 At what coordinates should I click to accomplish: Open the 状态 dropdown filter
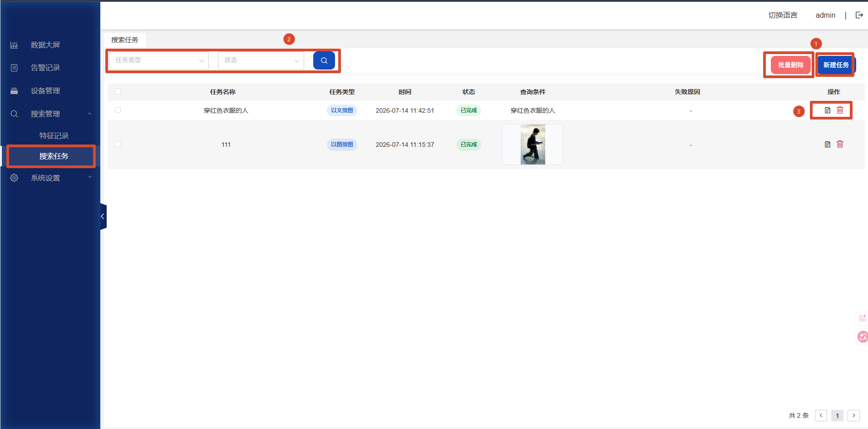(x=261, y=60)
